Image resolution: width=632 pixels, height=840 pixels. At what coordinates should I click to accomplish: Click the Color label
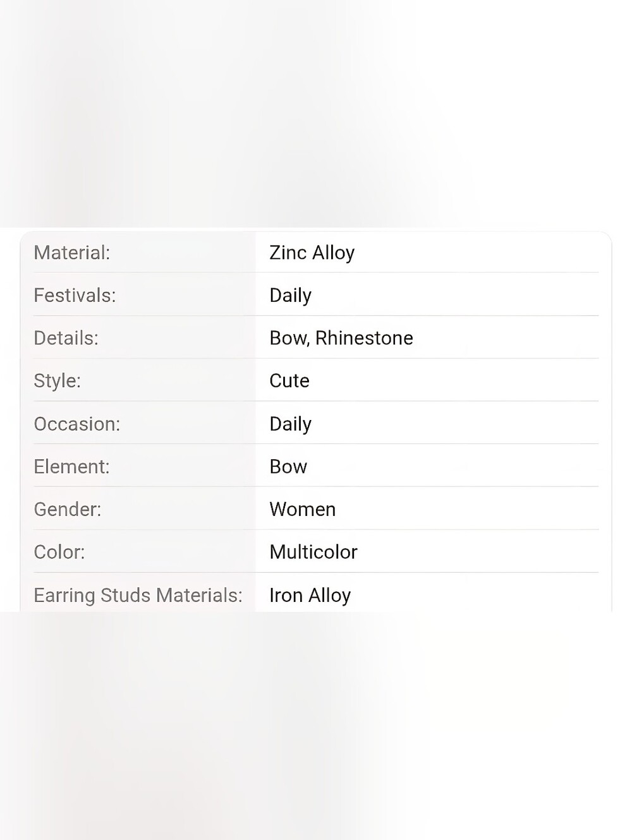59,552
